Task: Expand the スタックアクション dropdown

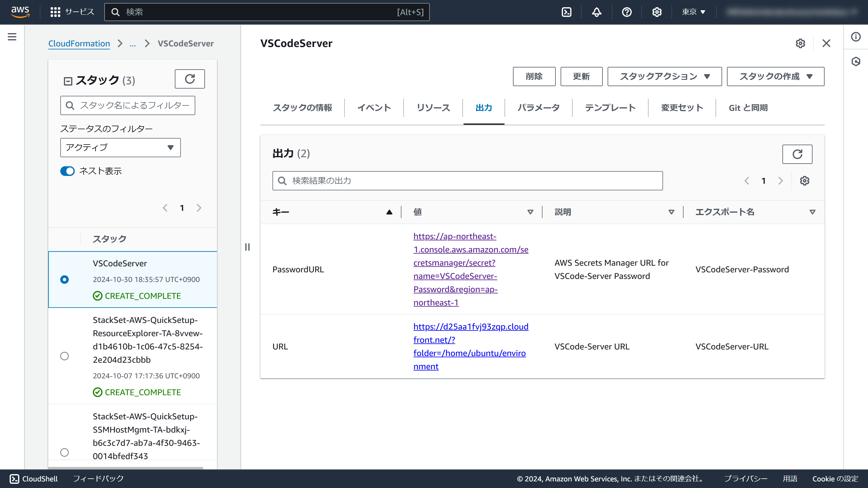Action: coord(665,77)
